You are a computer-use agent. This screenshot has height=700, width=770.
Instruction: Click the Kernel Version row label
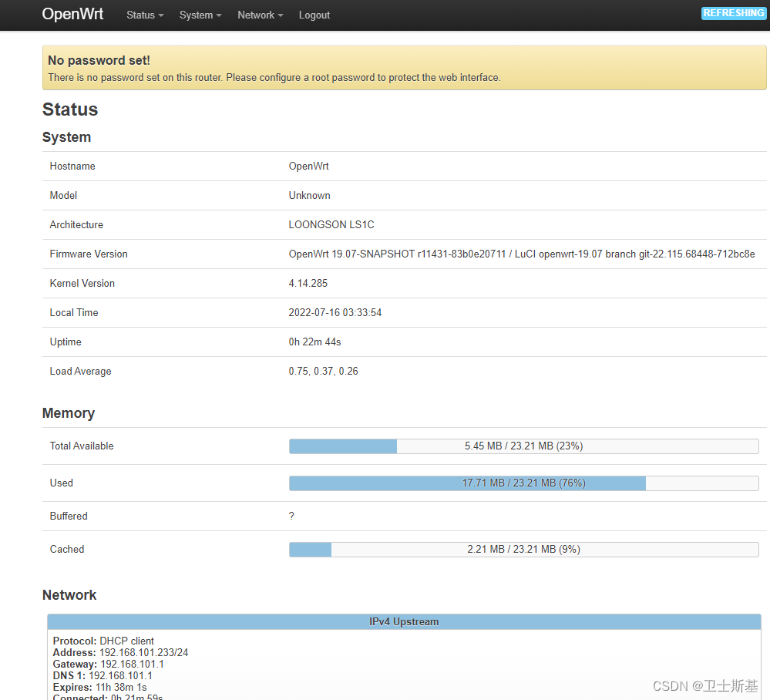(82, 284)
